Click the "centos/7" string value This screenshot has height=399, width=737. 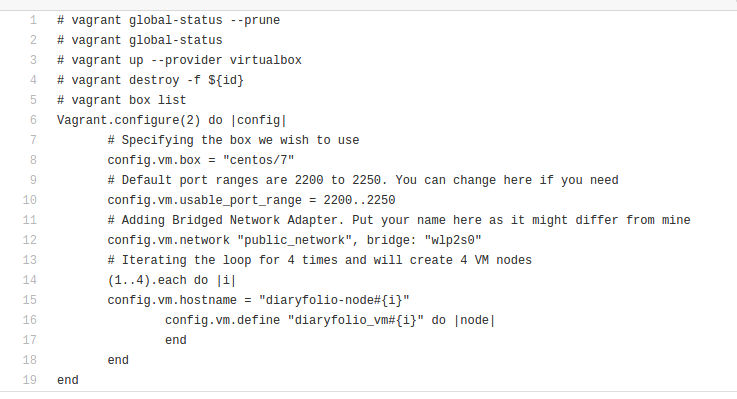[259, 160]
